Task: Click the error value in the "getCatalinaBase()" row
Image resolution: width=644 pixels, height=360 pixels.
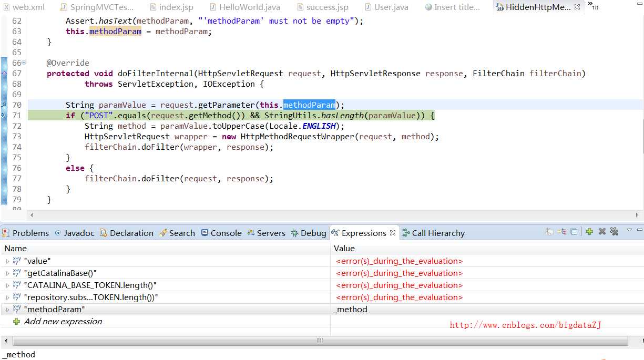Action: [x=399, y=273]
